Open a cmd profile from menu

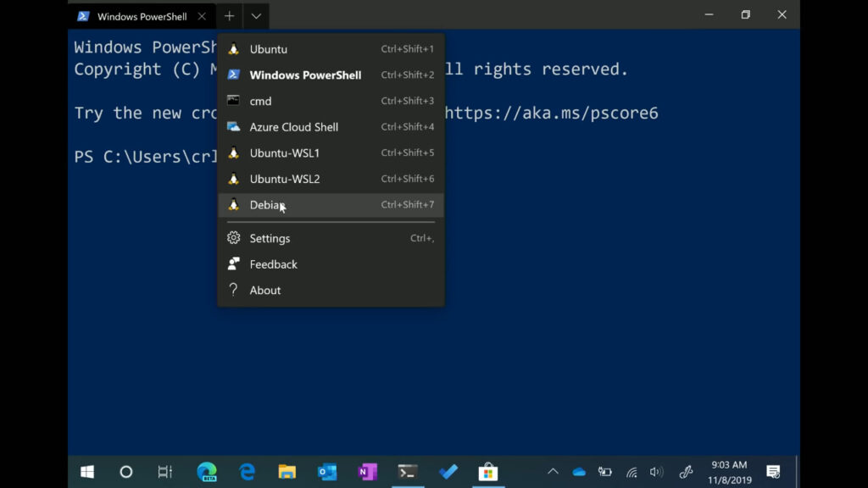point(331,102)
